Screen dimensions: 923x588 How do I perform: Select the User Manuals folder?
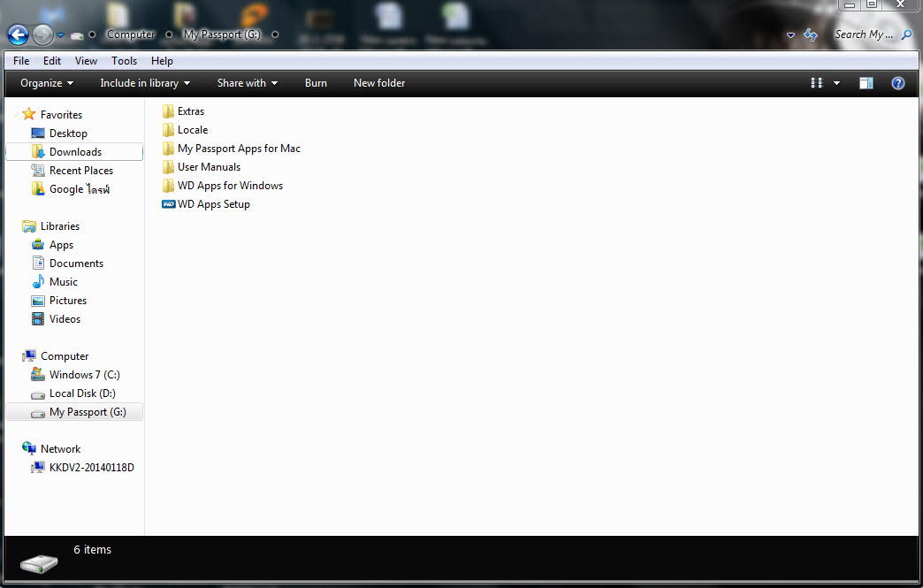tap(209, 166)
